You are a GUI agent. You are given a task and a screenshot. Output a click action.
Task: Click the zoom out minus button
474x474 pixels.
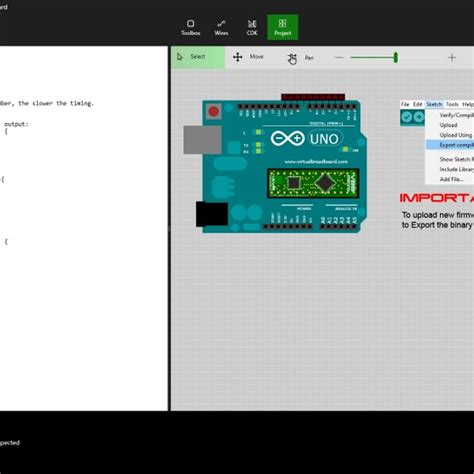(x=339, y=57)
